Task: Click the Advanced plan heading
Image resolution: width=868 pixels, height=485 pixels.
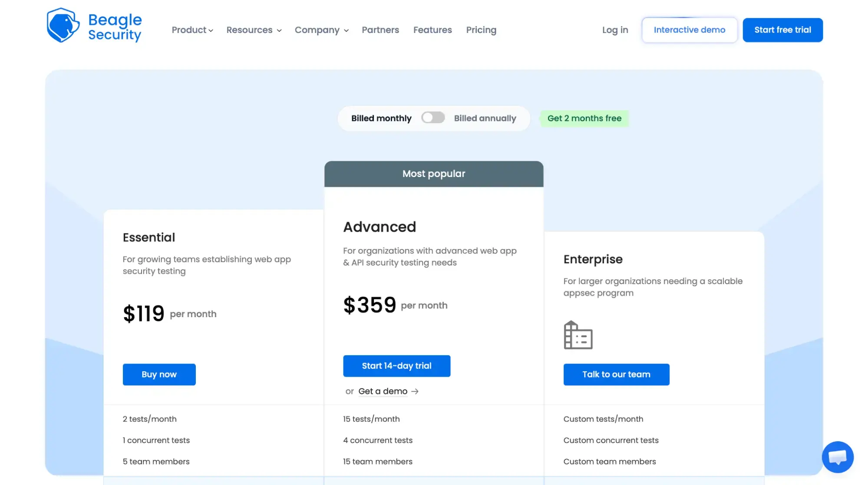Action: coord(379,226)
